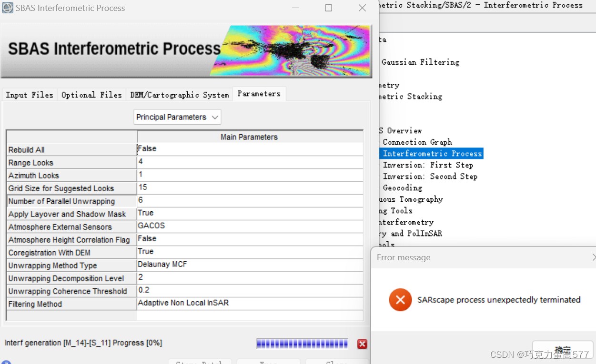Image resolution: width=596 pixels, height=364 pixels.
Task: Edit the Azimuth Looks value 1
Action: click(x=250, y=175)
